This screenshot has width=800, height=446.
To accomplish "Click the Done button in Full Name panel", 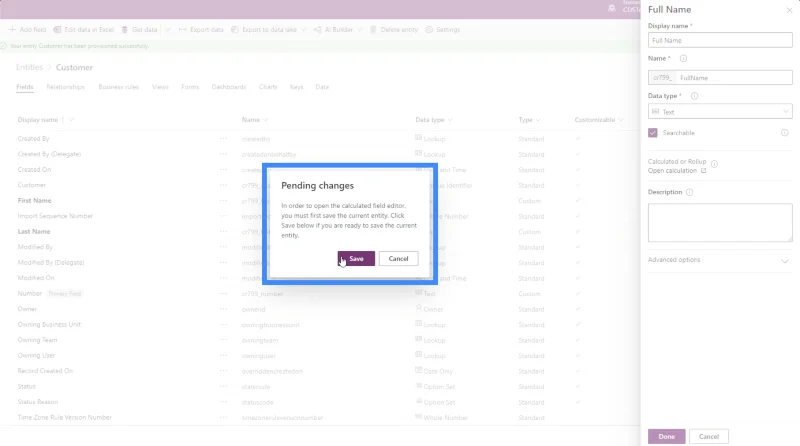I will point(666,436).
